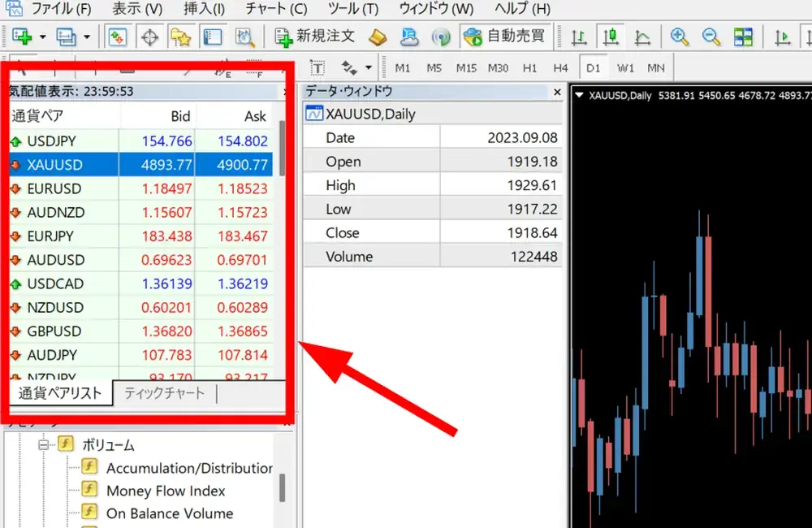Select the candlestick chart type icon
Image resolution: width=812 pixels, height=528 pixels.
610,37
